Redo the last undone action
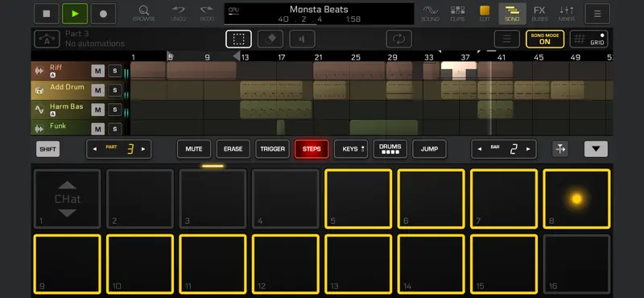The image size is (644, 298). point(207,14)
